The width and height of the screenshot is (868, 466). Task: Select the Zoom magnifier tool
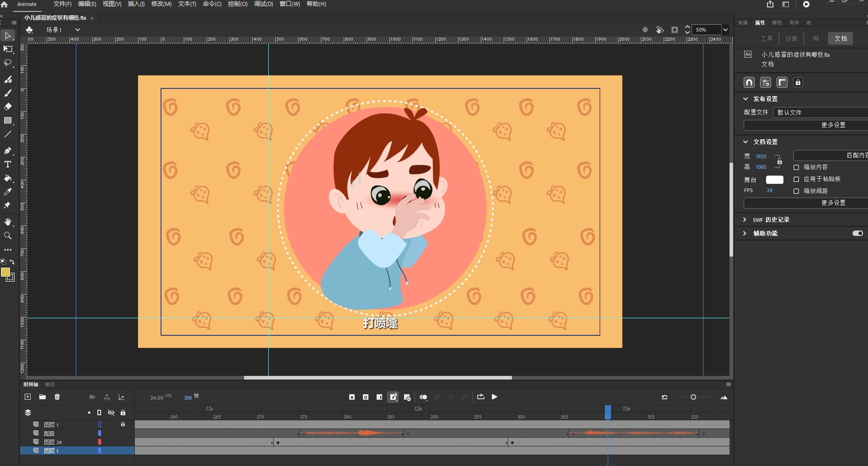click(8, 236)
